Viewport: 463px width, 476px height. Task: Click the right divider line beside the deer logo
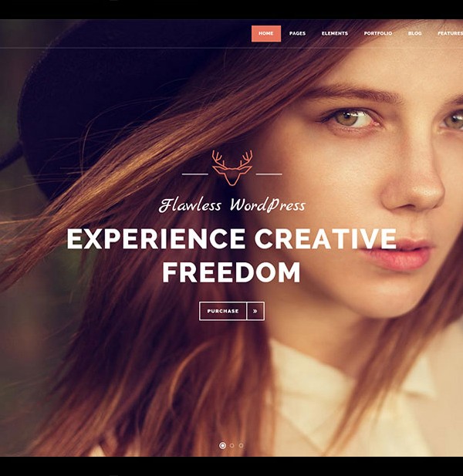coord(269,174)
